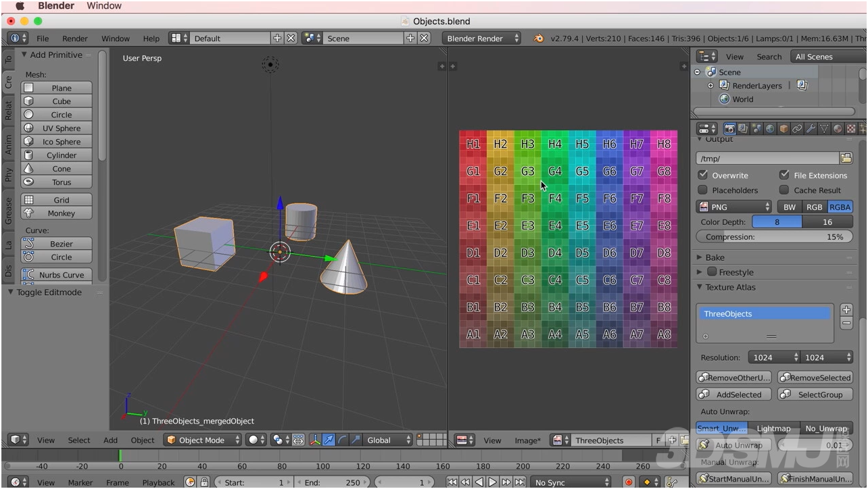Open the Object properties tab (orange cube)
Screen dimensions: 868x489
(784, 128)
